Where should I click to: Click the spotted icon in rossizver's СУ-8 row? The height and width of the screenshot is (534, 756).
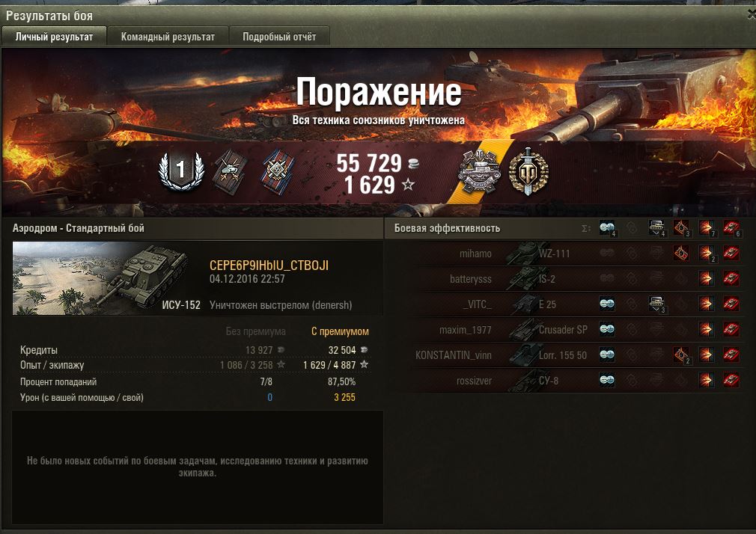[x=607, y=380]
